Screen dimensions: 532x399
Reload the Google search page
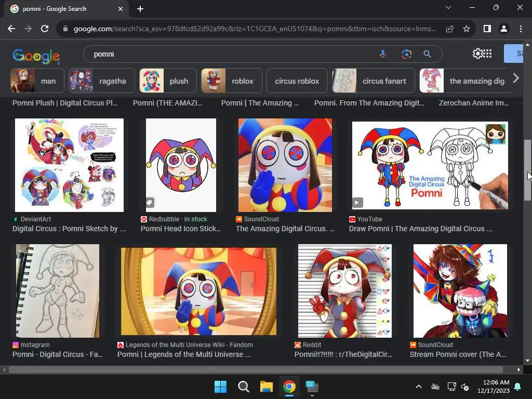pyautogui.click(x=45, y=29)
